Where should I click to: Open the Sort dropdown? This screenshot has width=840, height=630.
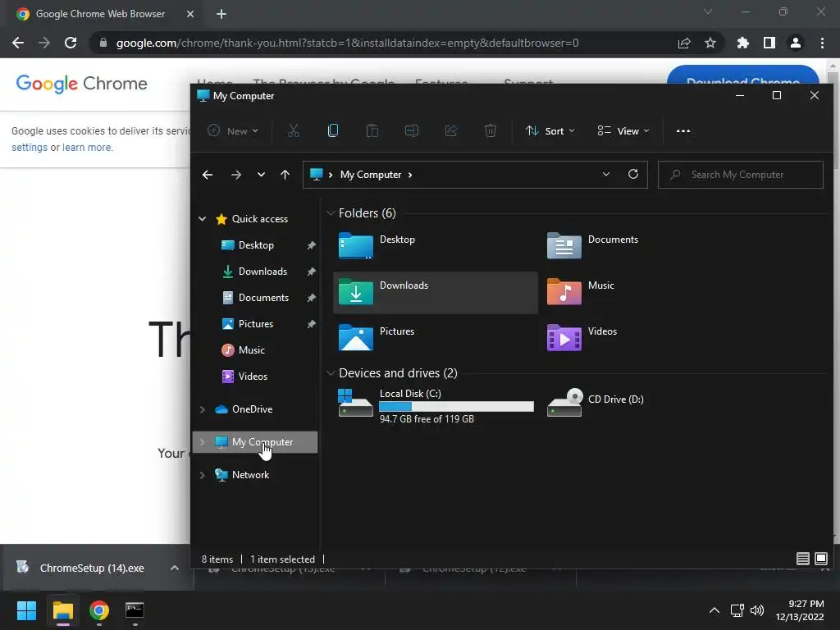click(x=550, y=130)
